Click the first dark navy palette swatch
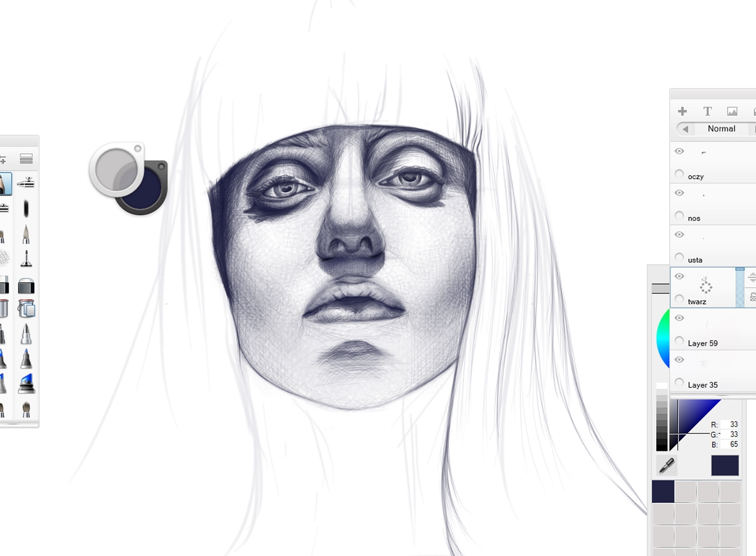 [x=663, y=492]
